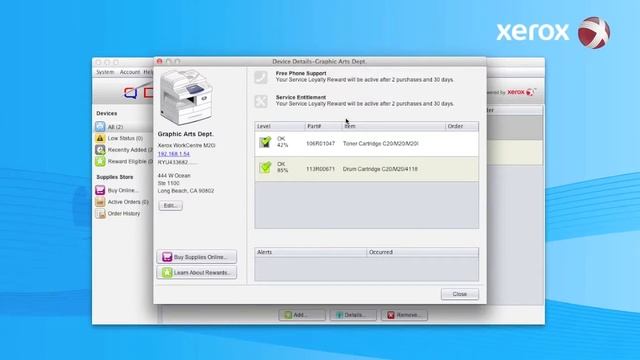Click the WorkCentre printer image
This screenshot has width=640, height=360.
tap(187, 97)
